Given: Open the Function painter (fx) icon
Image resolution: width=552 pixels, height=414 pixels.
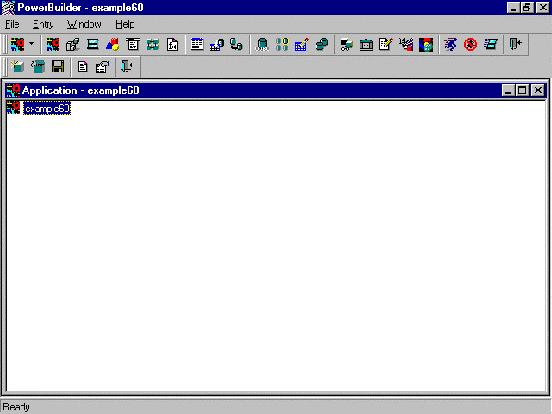Looking at the screenshot, I should pyautogui.click(x=172, y=44).
